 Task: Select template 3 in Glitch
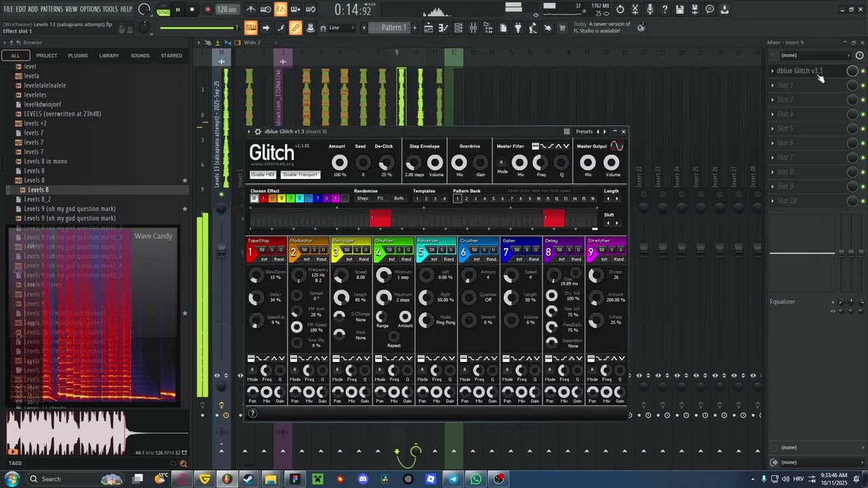pyautogui.click(x=435, y=199)
